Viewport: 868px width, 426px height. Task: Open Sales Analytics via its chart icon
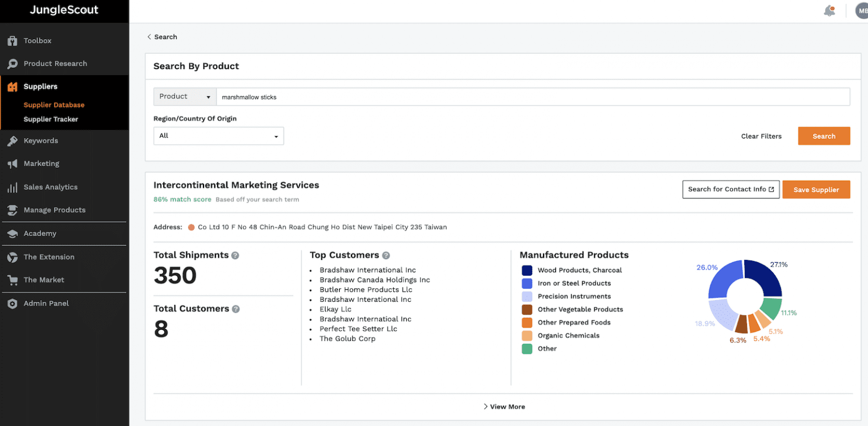[12, 187]
